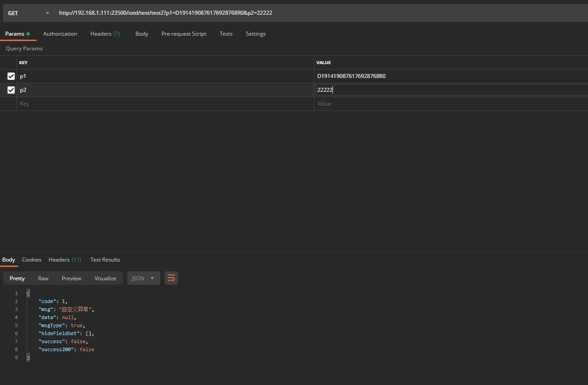Open the request Headers (7) tab

(x=105, y=34)
